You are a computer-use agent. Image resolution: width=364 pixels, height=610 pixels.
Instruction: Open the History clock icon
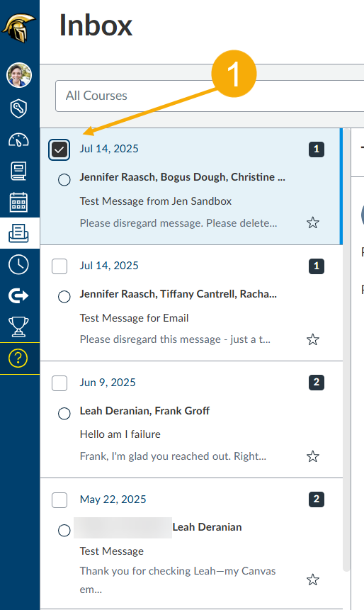[18, 264]
